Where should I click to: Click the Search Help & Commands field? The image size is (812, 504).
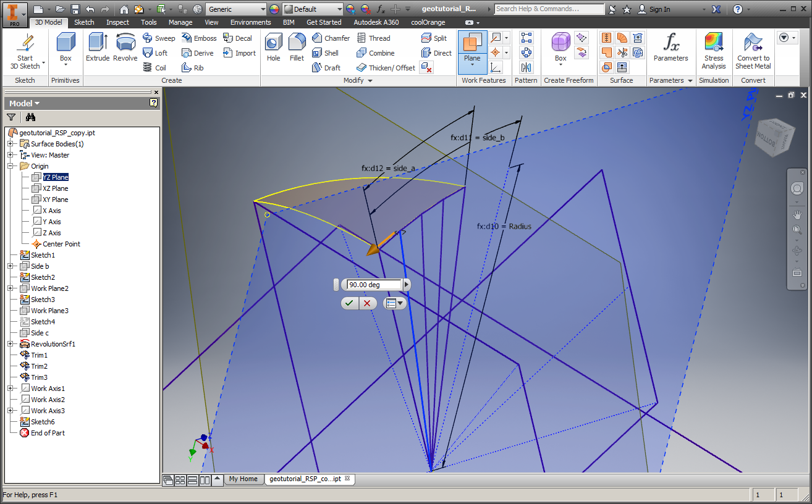pyautogui.click(x=549, y=9)
